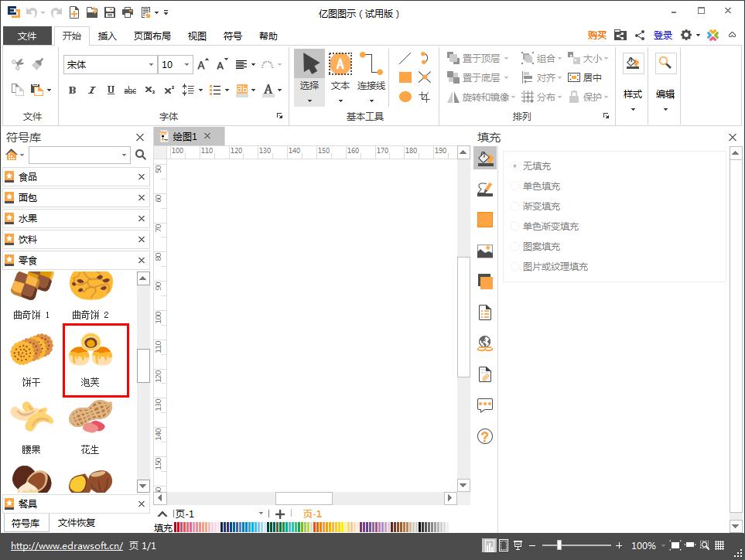Click the Line style panel icon
745x560 pixels.
(x=485, y=190)
